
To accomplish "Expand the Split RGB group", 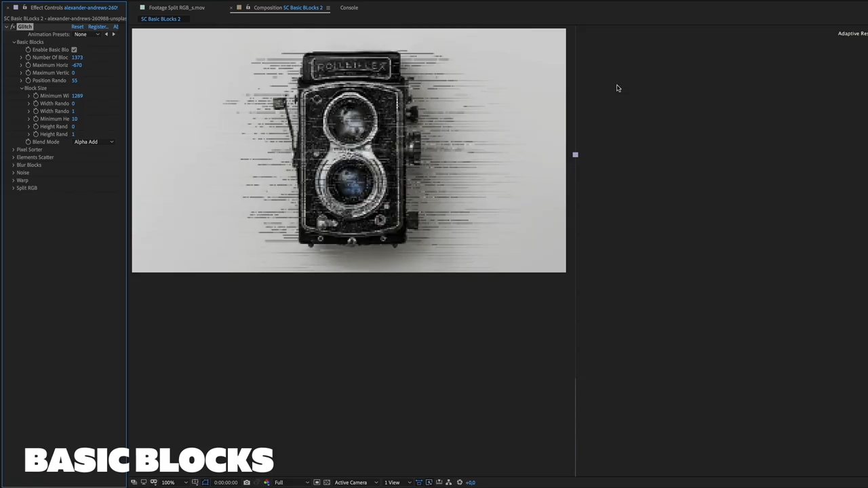I will [x=14, y=188].
